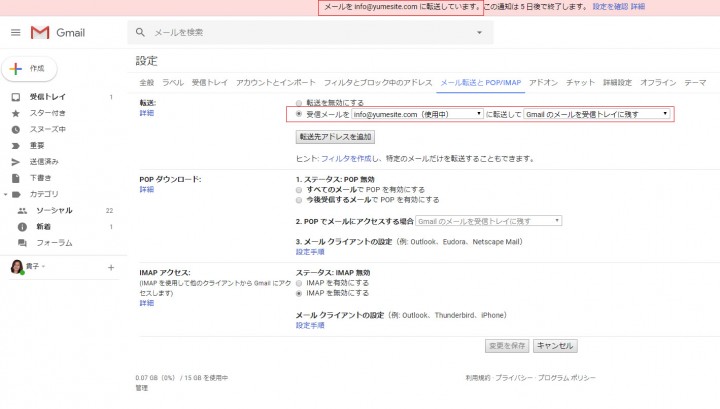Screen dimensions: 720x409
Task: Open the info@yumesite.com forwarding address dropdown
Action: pyautogui.click(x=417, y=114)
